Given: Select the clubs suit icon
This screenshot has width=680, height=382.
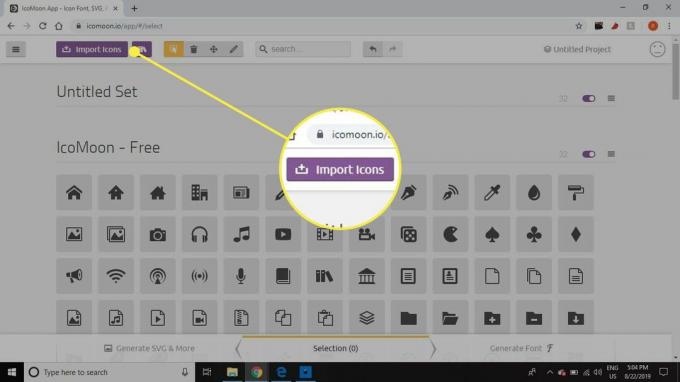Looking at the screenshot, I should tap(534, 235).
